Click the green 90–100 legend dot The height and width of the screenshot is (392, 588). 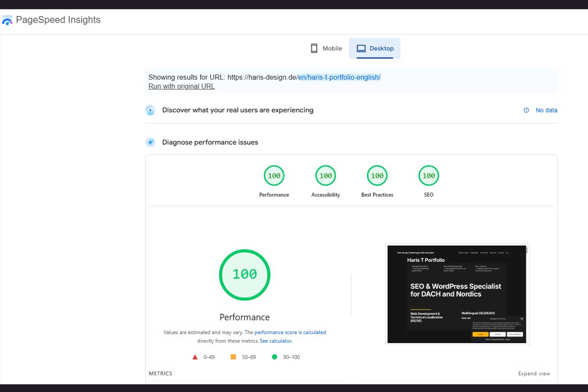tap(274, 356)
